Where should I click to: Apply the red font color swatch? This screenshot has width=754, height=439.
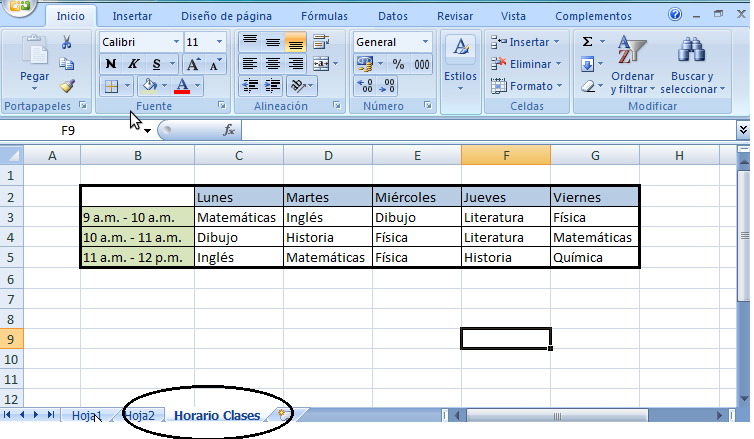[x=182, y=86]
